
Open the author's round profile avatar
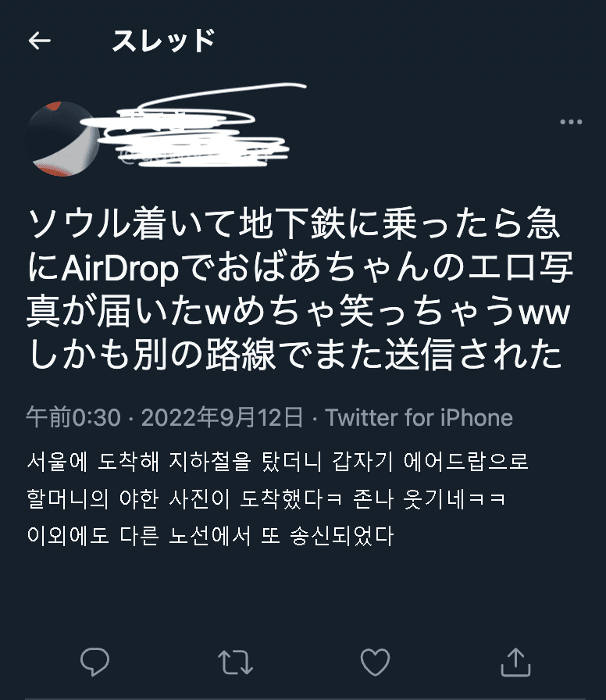[x=63, y=139]
